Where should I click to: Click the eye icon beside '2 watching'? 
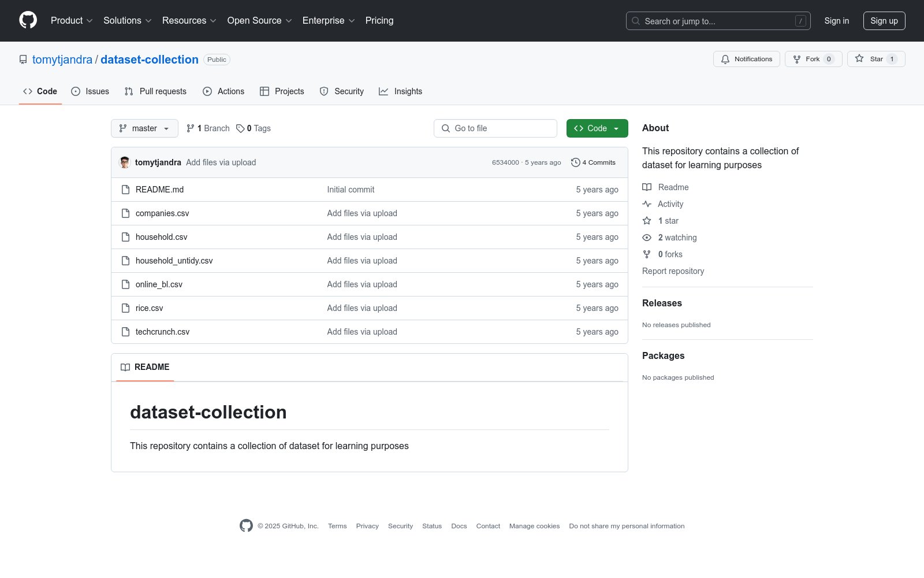pyautogui.click(x=647, y=238)
